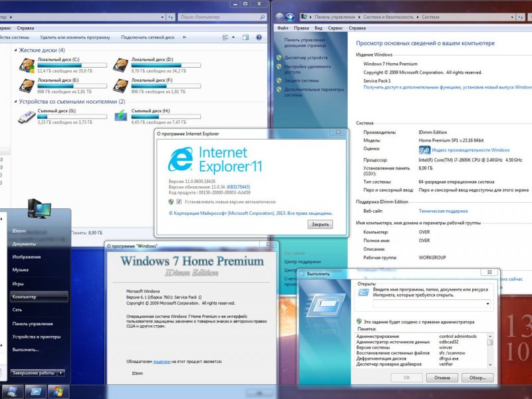Click the Завершение работы shutdown button
The image size is (532, 399).
[34, 373]
